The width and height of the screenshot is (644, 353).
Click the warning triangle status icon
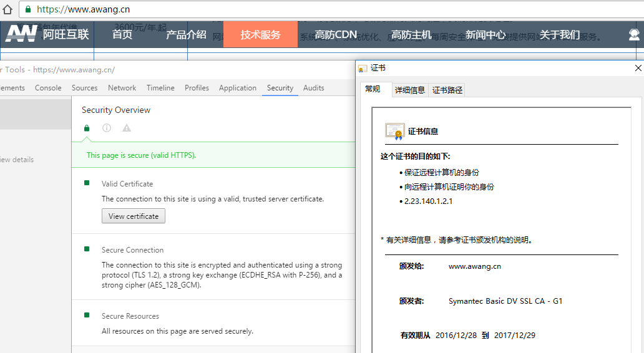click(127, 128)
